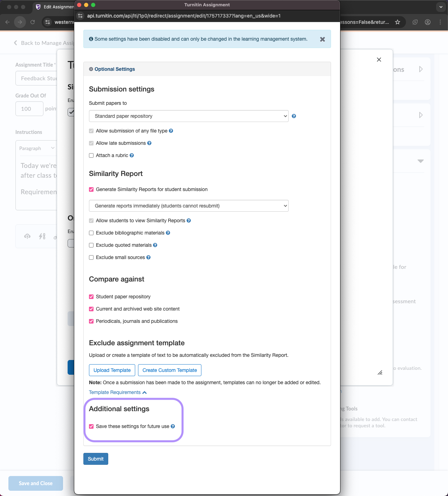
Task: Click the Create Custom Template button
Action: (x=170, y=370)
